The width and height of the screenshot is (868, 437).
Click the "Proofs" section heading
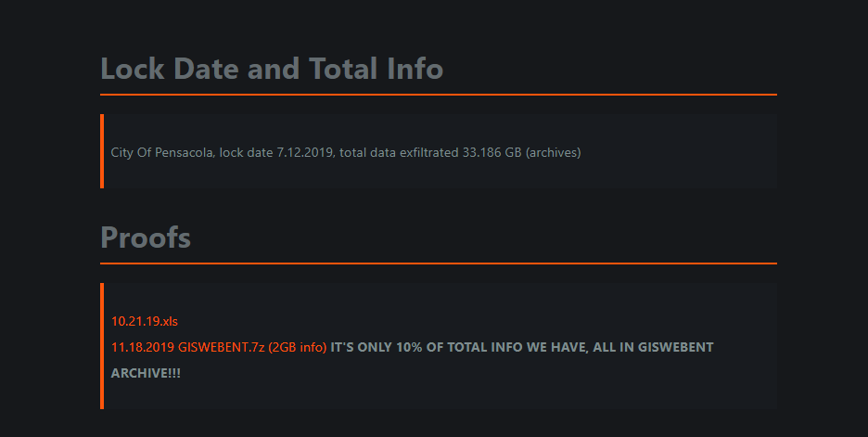click(x=146, y=238)
